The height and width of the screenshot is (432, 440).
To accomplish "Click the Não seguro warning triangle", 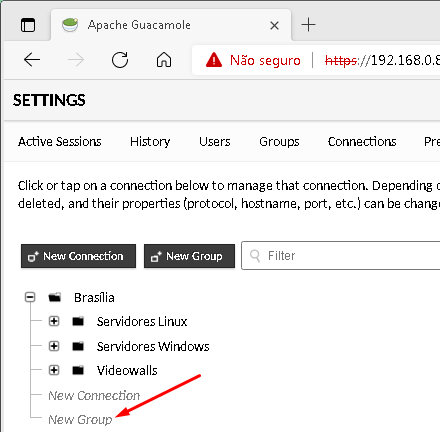I will click(214, 60).
